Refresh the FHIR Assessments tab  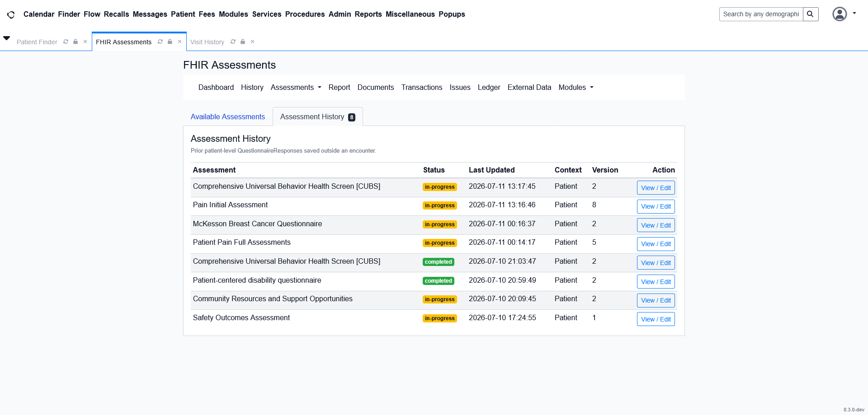[x=160, y=42]
